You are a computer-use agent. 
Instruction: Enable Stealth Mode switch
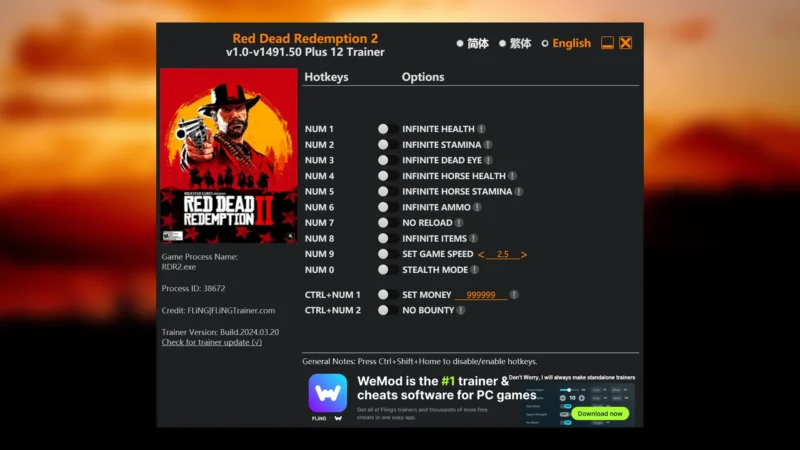pos(387,270)
